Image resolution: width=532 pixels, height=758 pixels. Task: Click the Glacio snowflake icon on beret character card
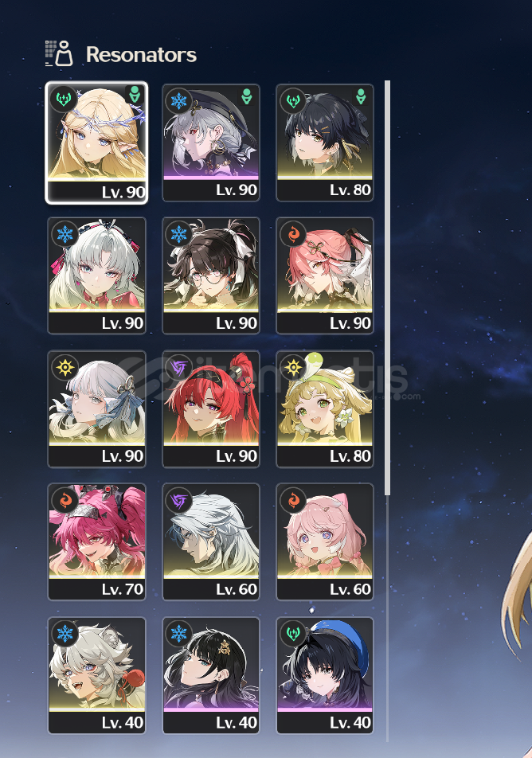point(178,101)
